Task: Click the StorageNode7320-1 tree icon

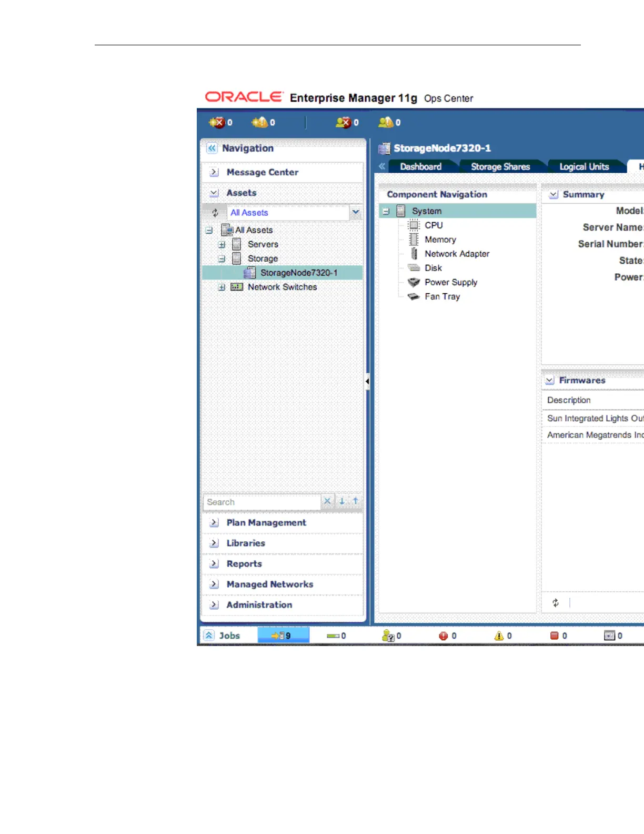Action: 250,273
